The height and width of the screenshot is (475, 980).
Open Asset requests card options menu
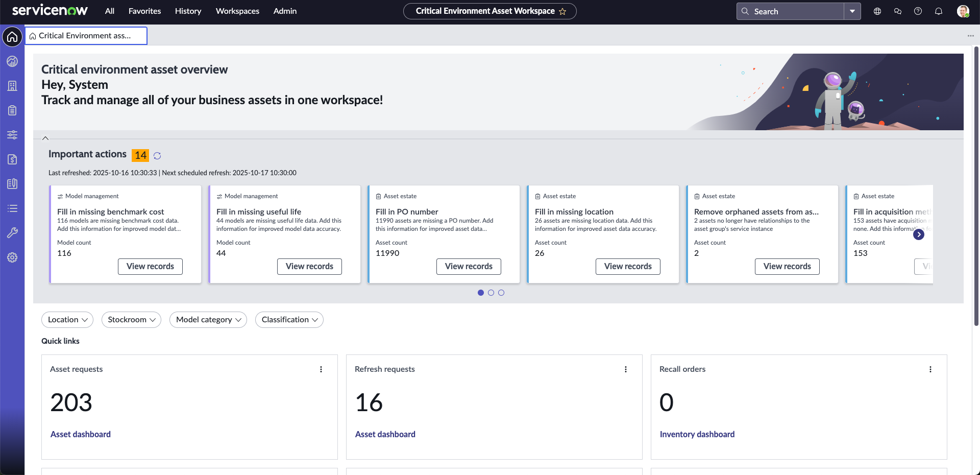[321, 369]
